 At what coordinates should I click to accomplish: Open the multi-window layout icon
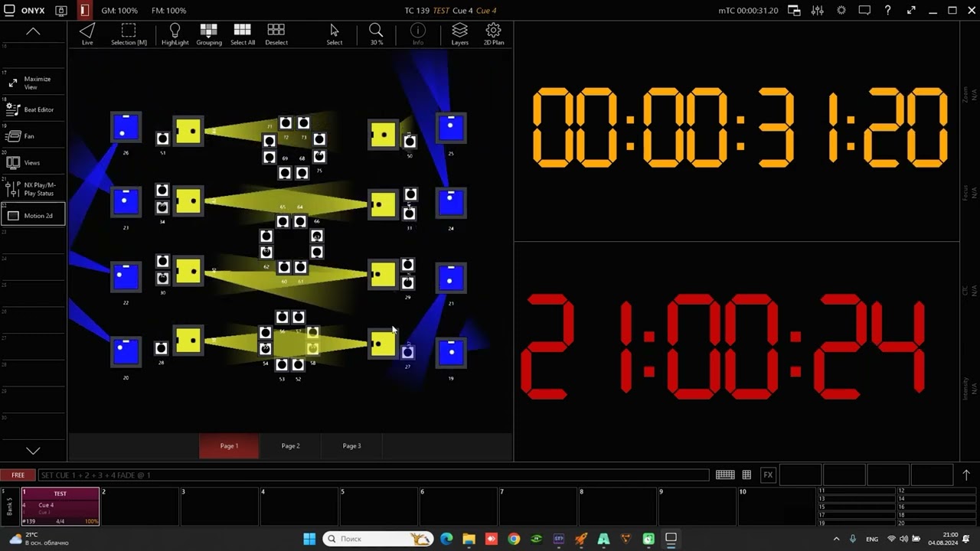pyautogui.click(x=794, y=11)
